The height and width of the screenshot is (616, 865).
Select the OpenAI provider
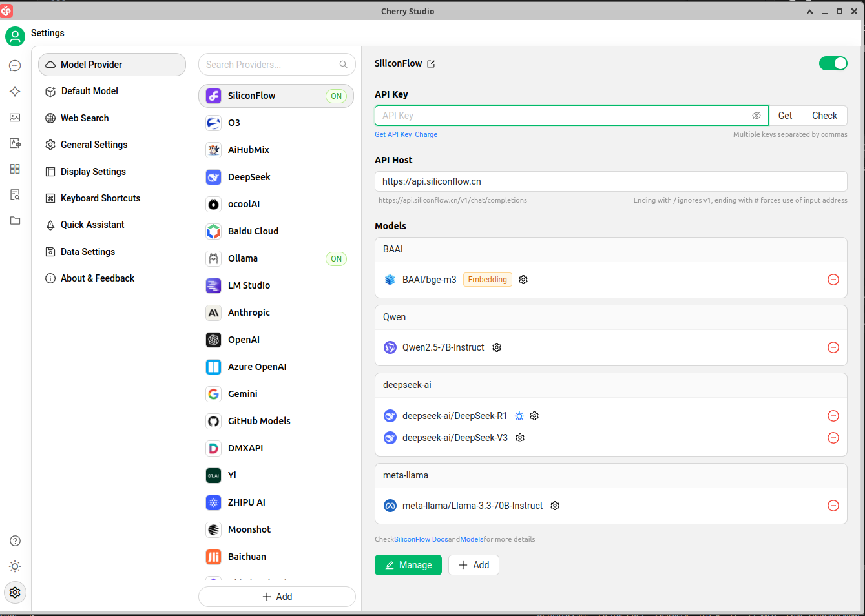pos(276,340)
